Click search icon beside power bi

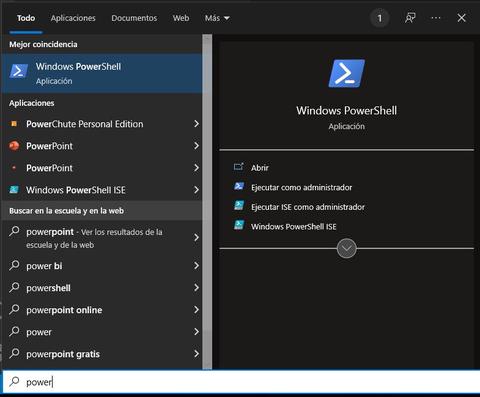pos(14,265)
